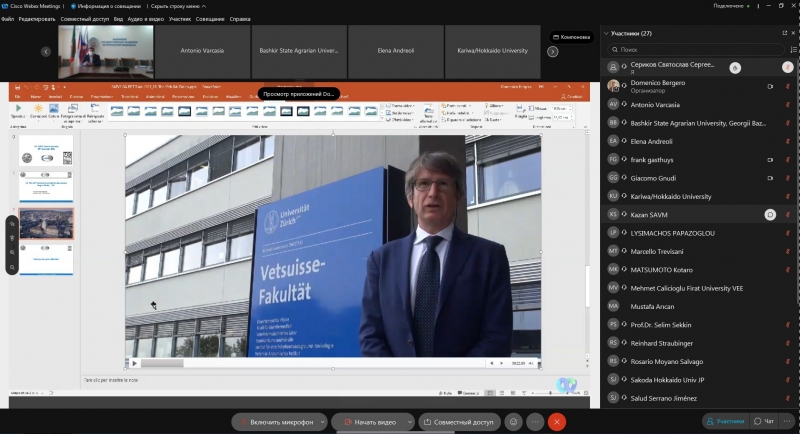The height and width of the screenshot is (434, 800).
Task: Click camera icon for Domenico Bergero
Action: coord(770,87)
